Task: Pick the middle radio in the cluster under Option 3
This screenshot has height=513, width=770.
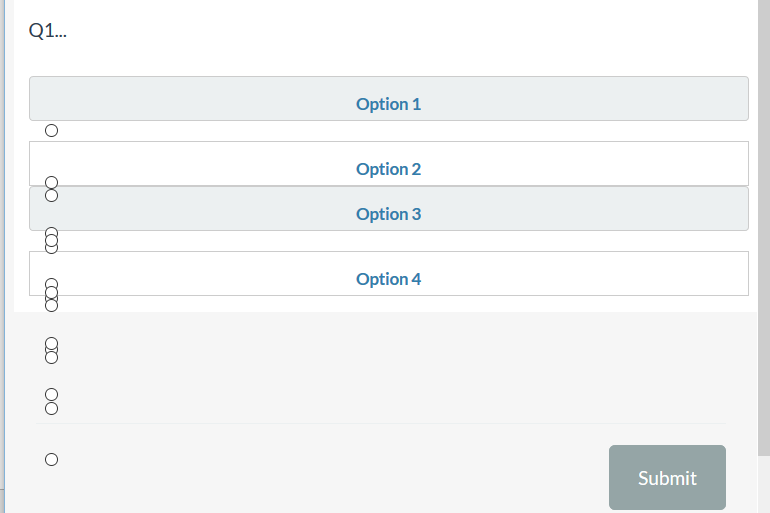Action: (52, 240)
